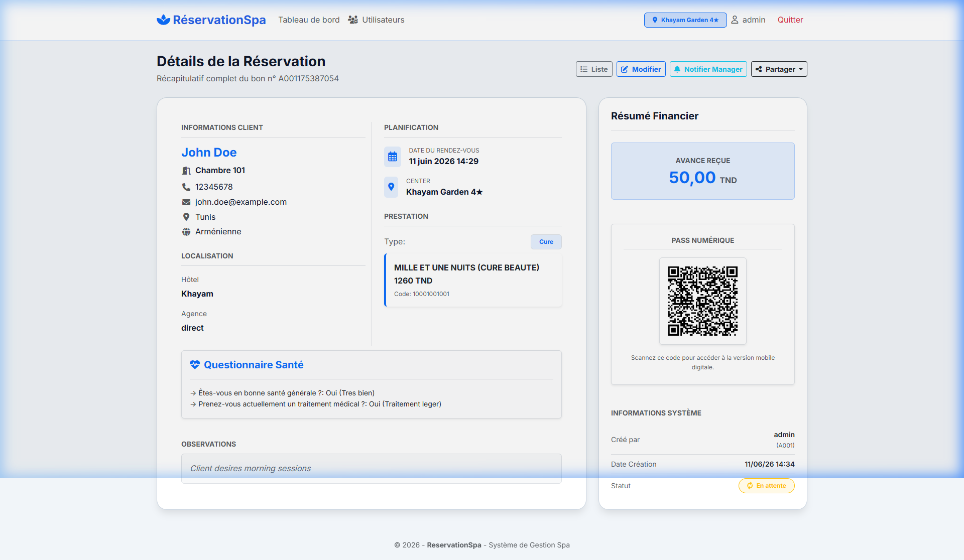Open the Khayam Garden 4★ center selector
The image size is (964, 560).
pyautogui.click(x=685, y=20)
